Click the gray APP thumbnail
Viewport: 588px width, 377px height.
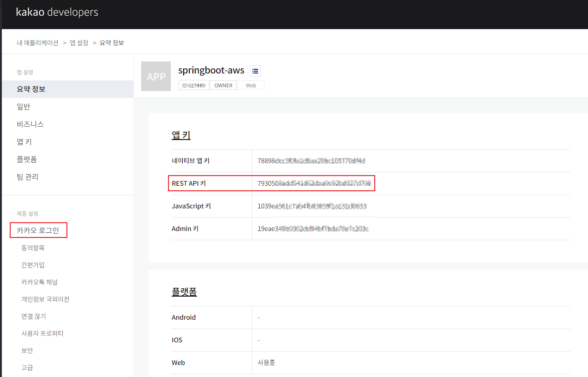(x=156, y=76)
